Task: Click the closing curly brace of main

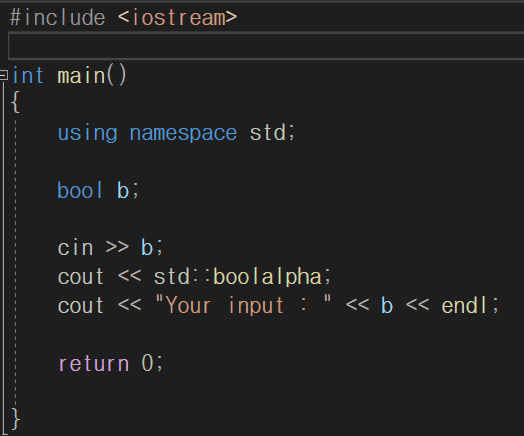Action: [15, 418]
